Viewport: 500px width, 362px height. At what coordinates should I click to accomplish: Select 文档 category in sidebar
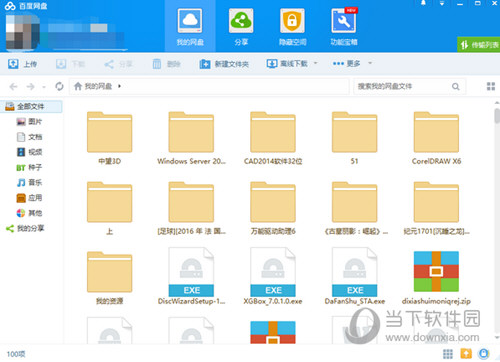click(29, 137)
